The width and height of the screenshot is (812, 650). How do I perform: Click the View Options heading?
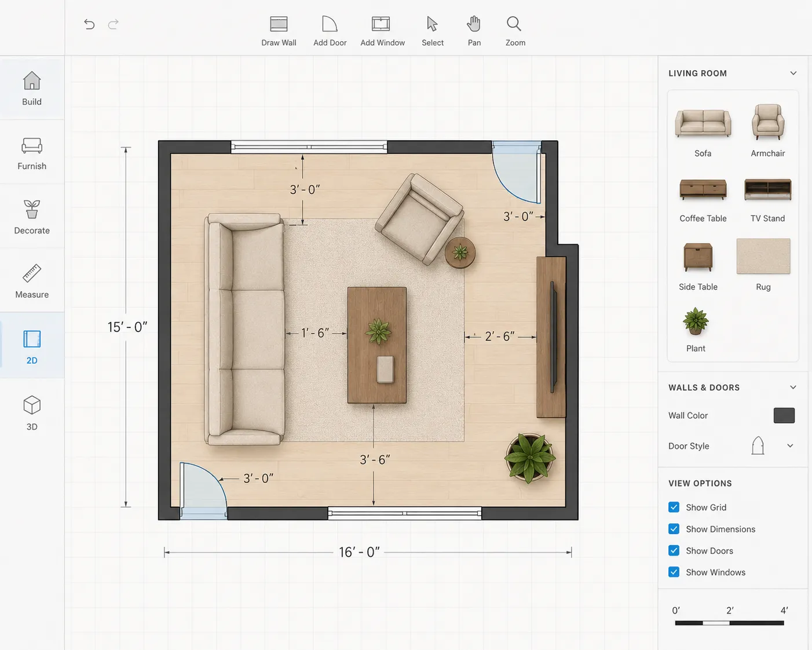pyautogui.click(x=700, y=483)
